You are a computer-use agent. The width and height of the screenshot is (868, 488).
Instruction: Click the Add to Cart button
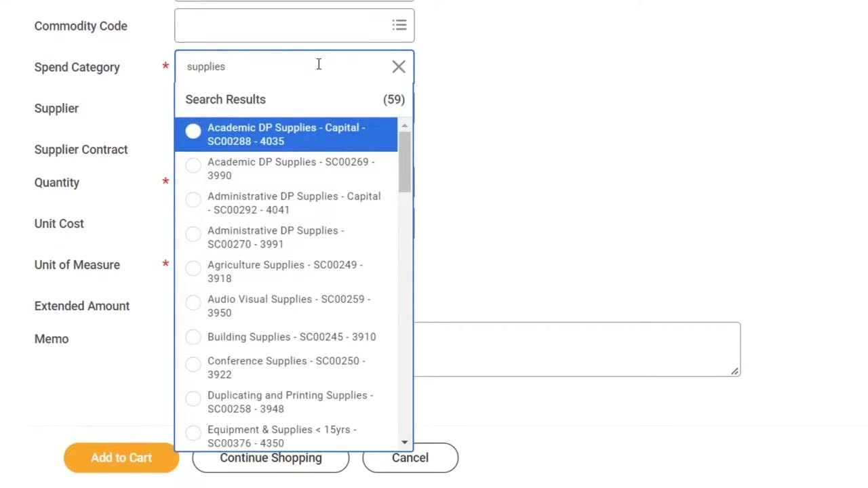[x=121, y=457]
